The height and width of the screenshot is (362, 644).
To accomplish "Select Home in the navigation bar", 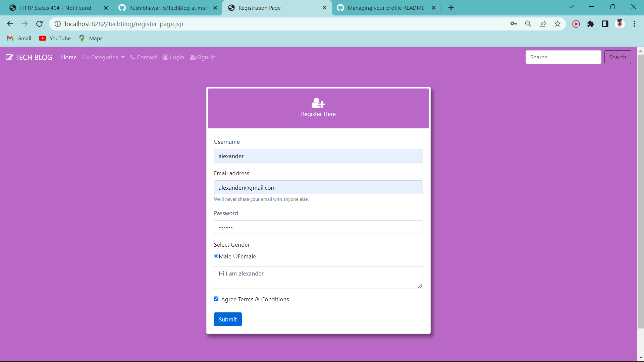I will click(x=69, y=57).
